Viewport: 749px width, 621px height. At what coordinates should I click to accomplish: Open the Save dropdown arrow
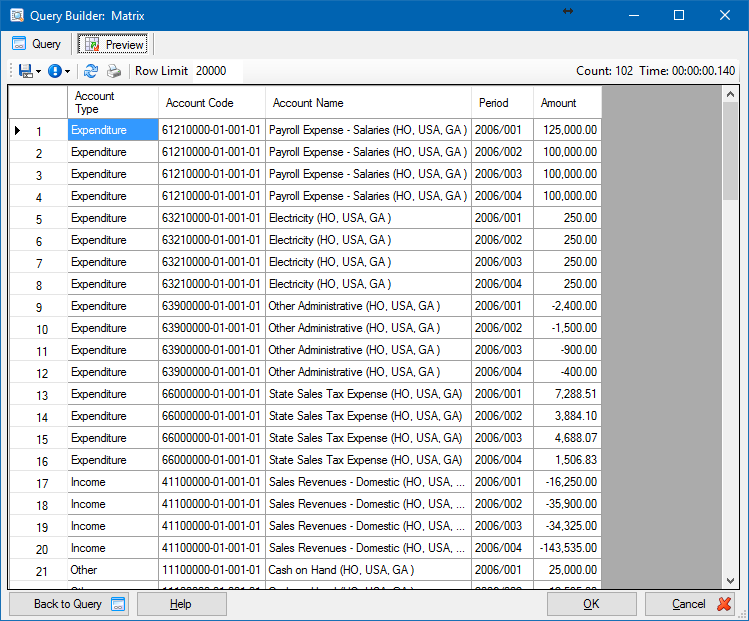pos(38,72)
